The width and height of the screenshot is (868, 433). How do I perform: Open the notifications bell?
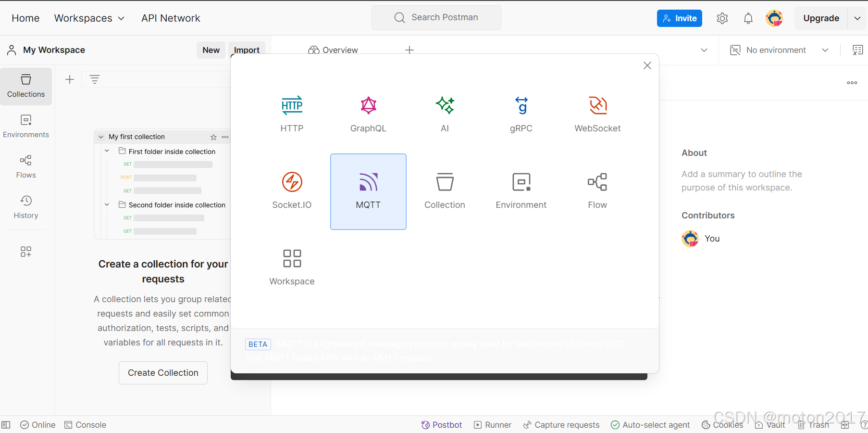click(748, 18)
